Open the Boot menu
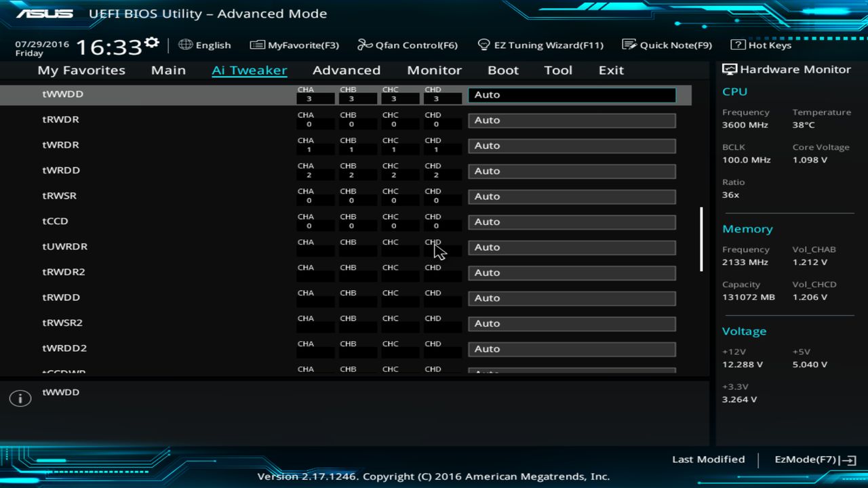 [503, 70]
